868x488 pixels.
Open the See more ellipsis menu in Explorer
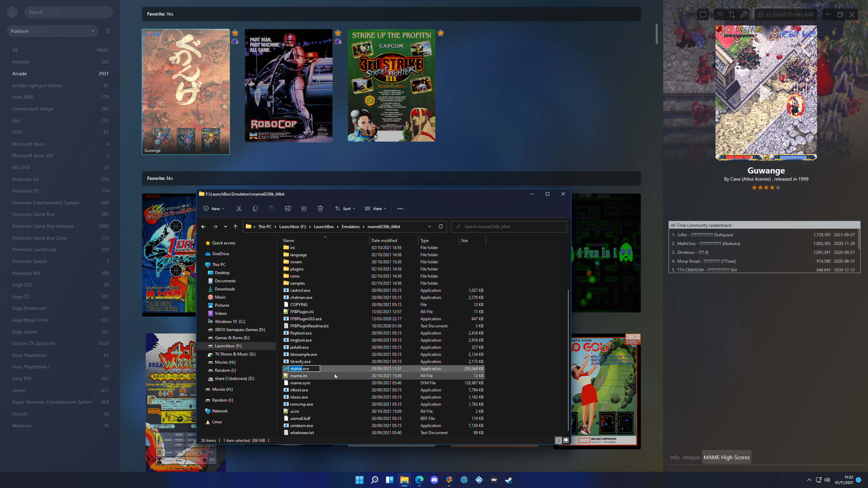coord(400,208)
